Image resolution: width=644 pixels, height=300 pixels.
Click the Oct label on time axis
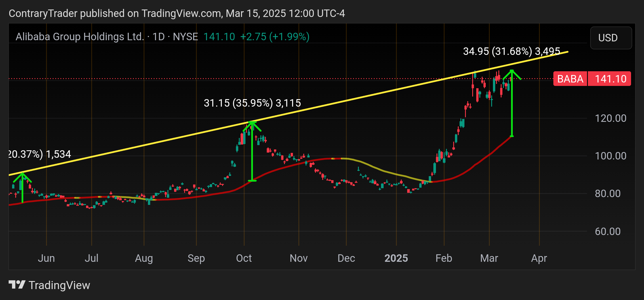click(x=244, y=258)
